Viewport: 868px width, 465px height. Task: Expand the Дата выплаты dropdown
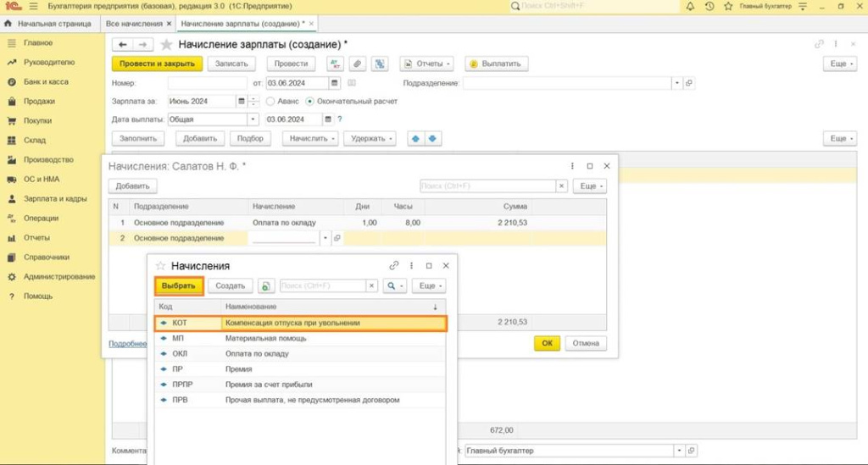point(253,119)
